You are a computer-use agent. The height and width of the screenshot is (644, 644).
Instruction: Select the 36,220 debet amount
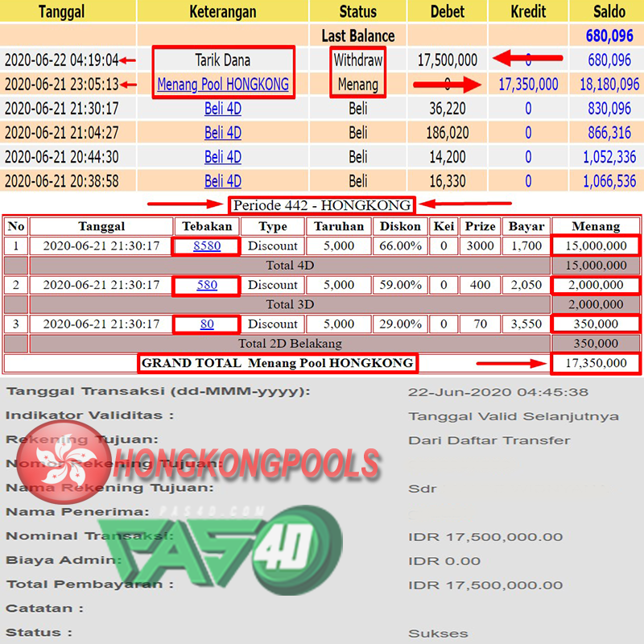point(448,109)
